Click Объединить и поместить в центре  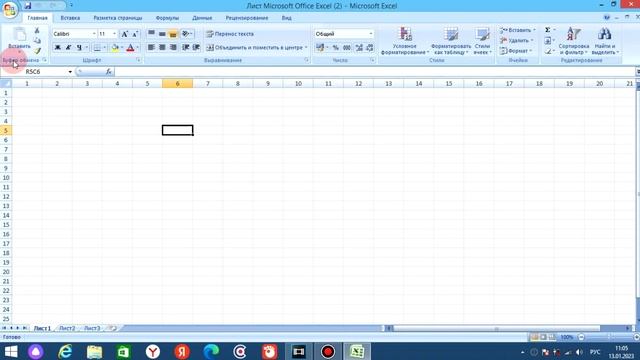click(x=256, y=48)
